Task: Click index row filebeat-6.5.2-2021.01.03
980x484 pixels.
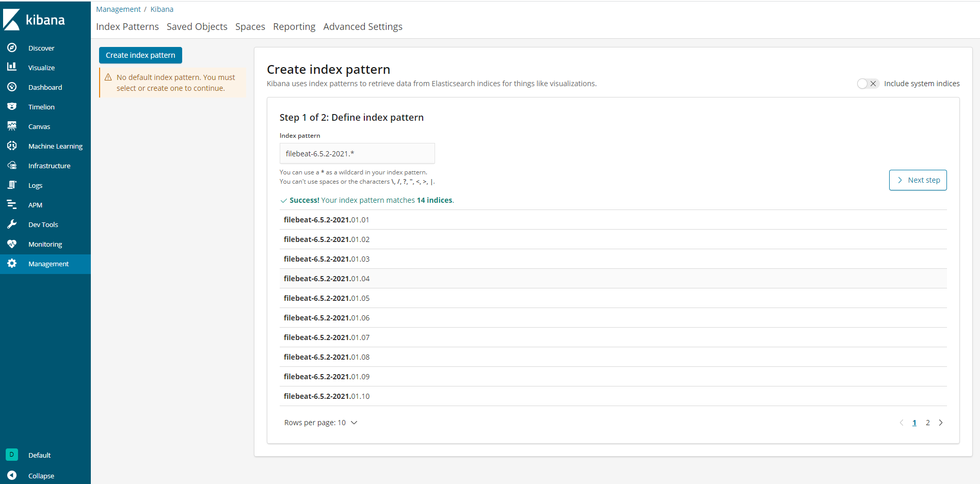Action: pos(613,259)
